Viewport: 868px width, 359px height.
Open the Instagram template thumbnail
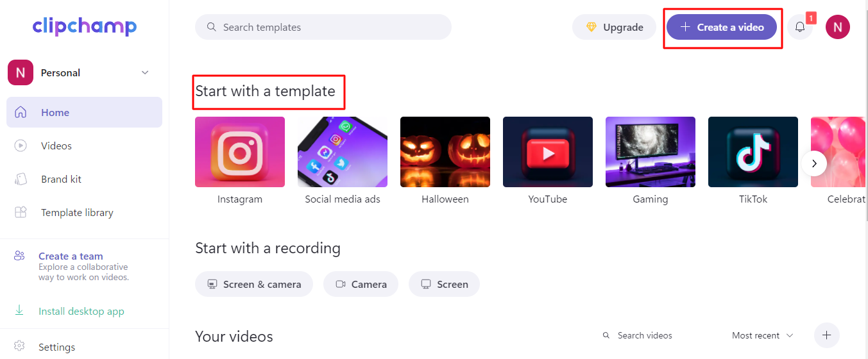[240, 152]
